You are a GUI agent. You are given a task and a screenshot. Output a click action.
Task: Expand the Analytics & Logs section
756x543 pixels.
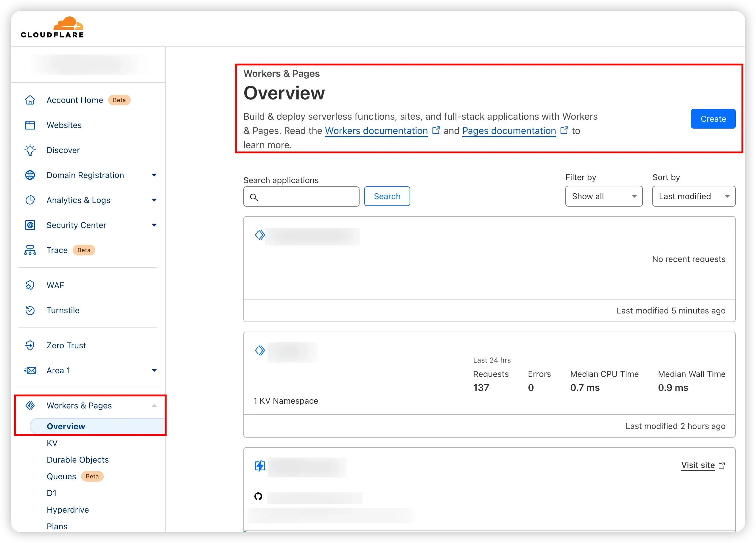pos(154,200)
